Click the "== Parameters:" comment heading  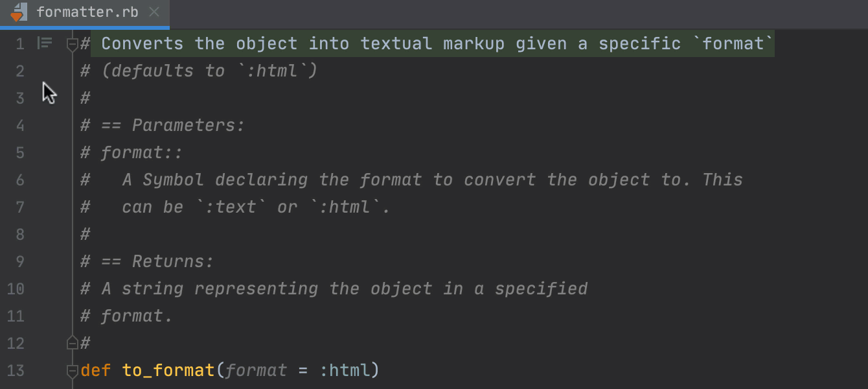(173, 125)
